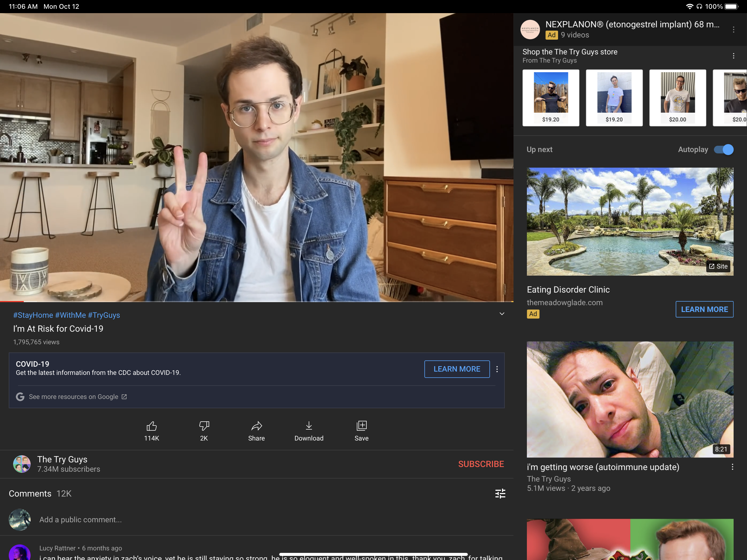Tap the thumbs up like icon
The height and width of the screenshot is (560, 747).
click(152, 426)
